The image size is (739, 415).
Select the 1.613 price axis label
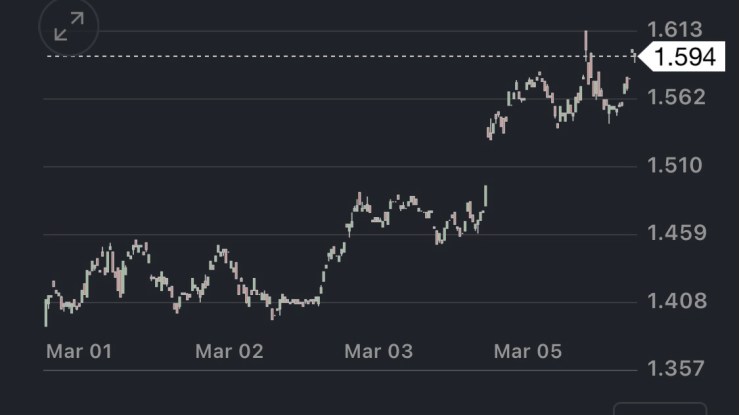coord(675,29)
